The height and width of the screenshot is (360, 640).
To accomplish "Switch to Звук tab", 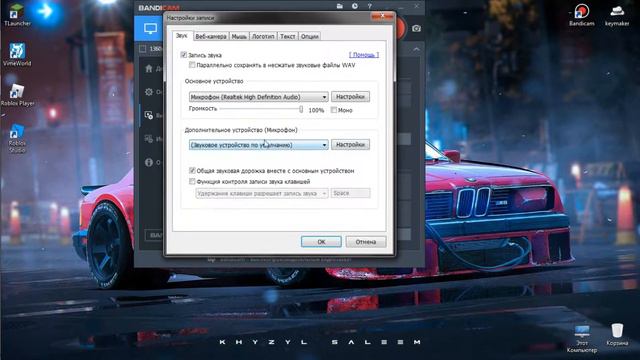I will 182,36.
